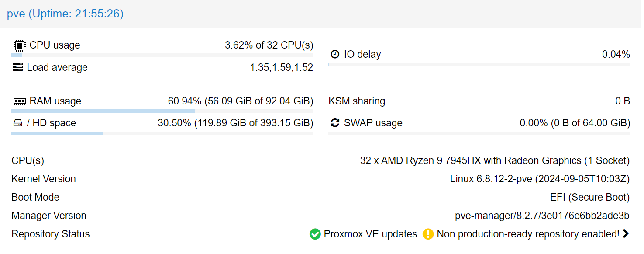The height and width of the screenshot is (254, 644).
Task: Click the SWAP usage refresh icon
Action: (335, 123)
